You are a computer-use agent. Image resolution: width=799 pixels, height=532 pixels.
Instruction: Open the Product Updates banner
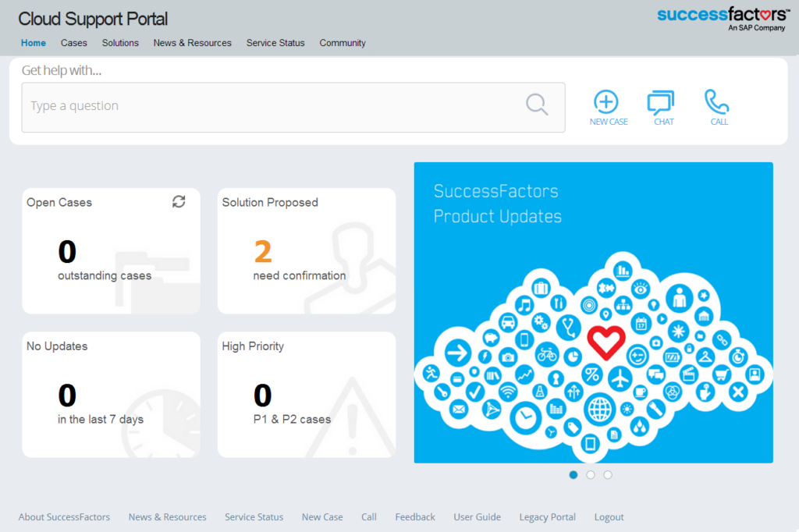(593, 312)
